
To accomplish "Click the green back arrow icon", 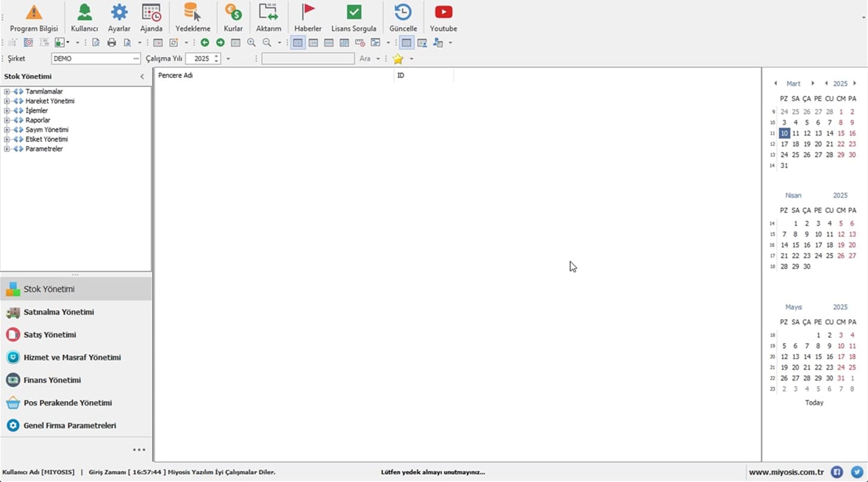I will tap(205, 42).
